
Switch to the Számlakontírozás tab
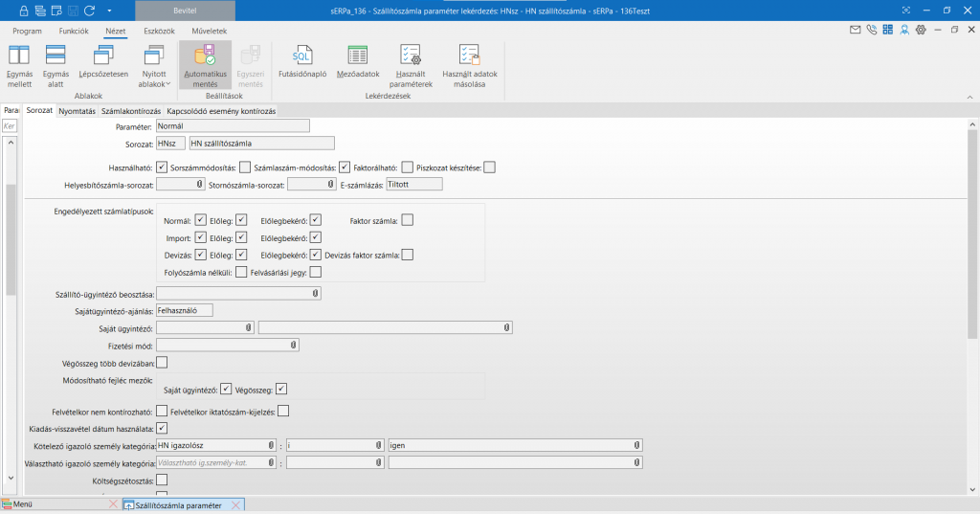coord(131,111)
